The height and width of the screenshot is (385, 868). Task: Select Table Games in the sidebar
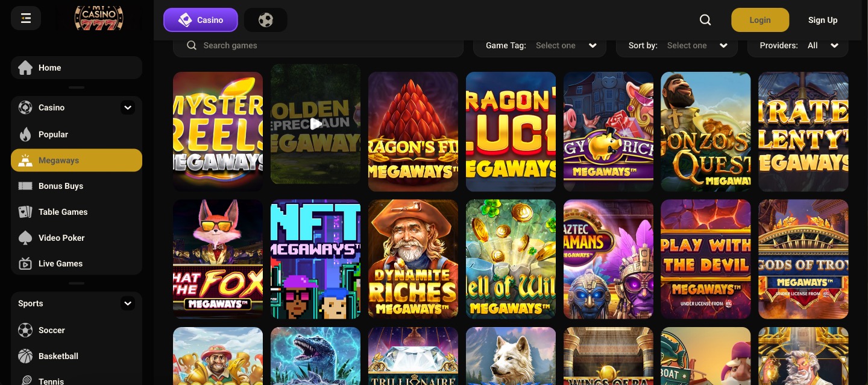tap(63, 212)
